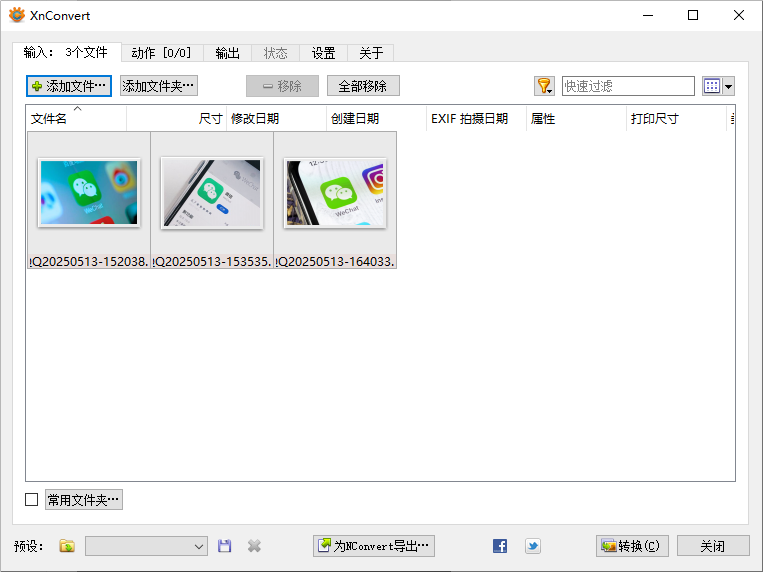Select thumbnail Q20250513-152038
This screenshot has width=763, height=572.
click(x=89, y=200)
